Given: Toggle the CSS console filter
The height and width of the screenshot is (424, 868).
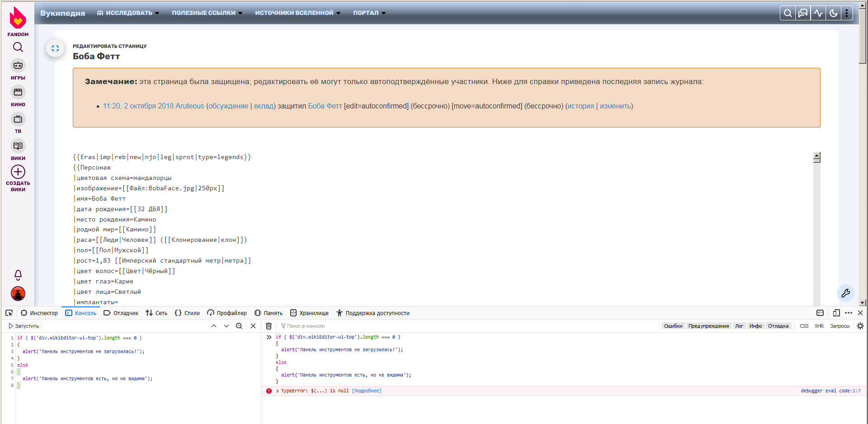Looking at the screenshot, I should (x=804, y=326).
